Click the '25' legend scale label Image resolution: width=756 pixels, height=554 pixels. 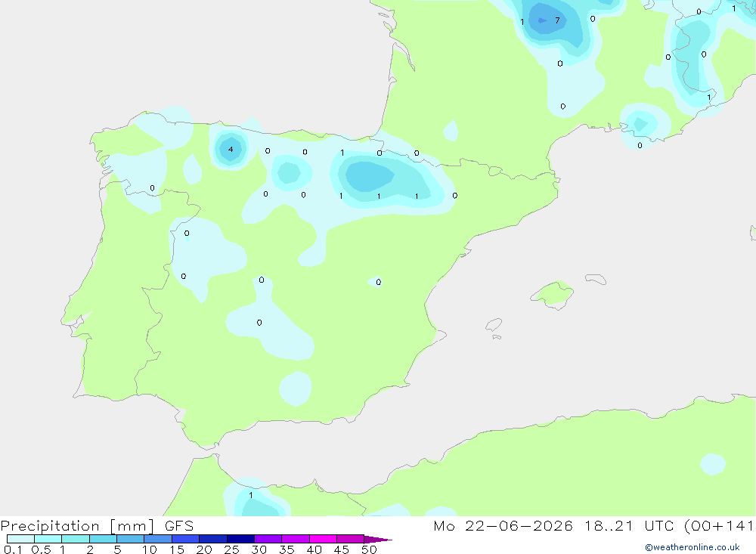click(x=231, y=549)
